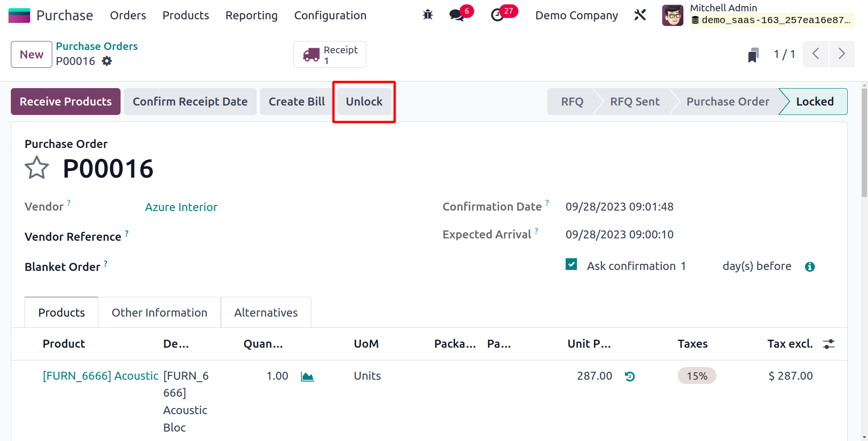Open the activities clock icon
868x441 pixels.
[x=497, y=16]
